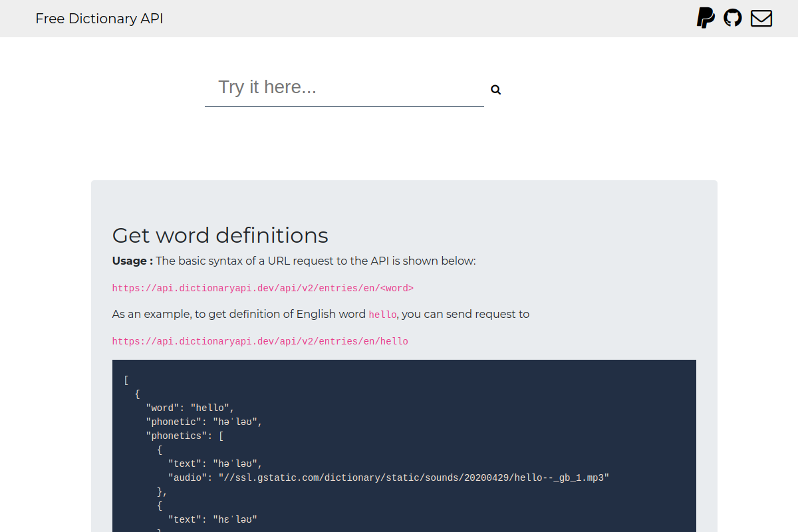Image resolution: width=798 pixels, height=532 pixels.
Task: Click the "phonetics": [ JSON line
Action: [184, 436]
